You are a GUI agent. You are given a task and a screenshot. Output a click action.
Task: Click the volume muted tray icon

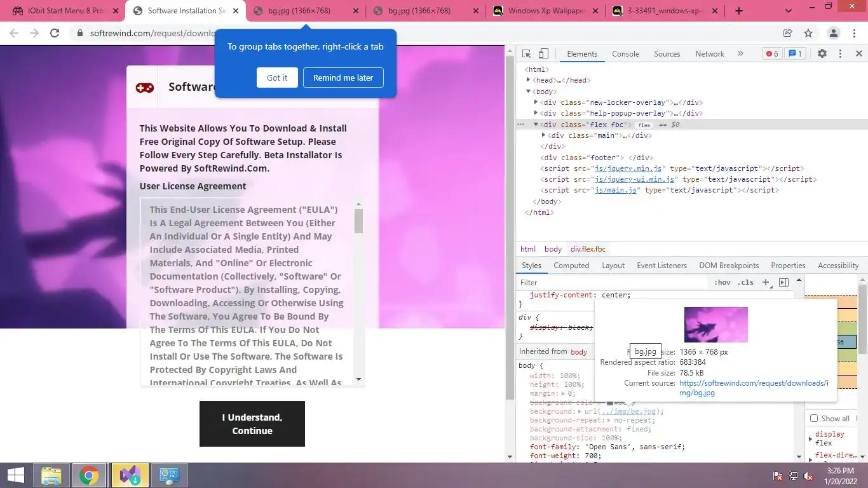coord(809,476)
